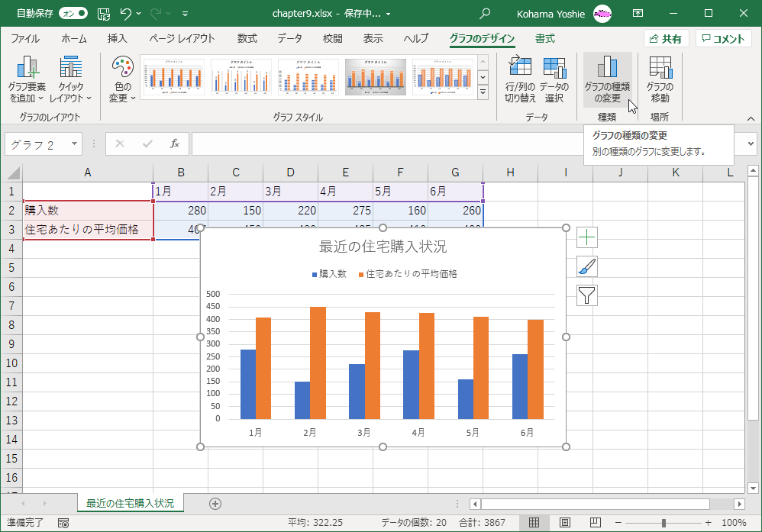Open クイック レイアウト dropdown
The height and width of the screenshot is (532, 762).
(x=70, y=79)
